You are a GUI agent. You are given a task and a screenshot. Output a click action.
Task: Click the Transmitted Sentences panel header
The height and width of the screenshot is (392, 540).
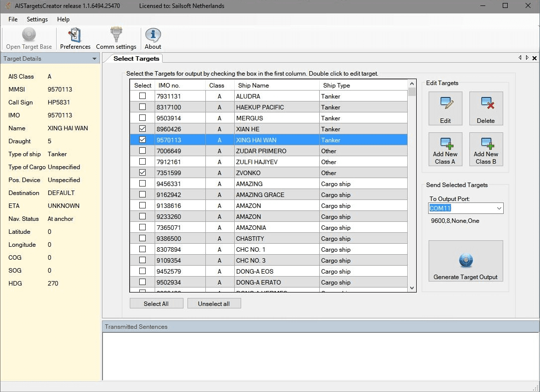(x=321, y=326)
